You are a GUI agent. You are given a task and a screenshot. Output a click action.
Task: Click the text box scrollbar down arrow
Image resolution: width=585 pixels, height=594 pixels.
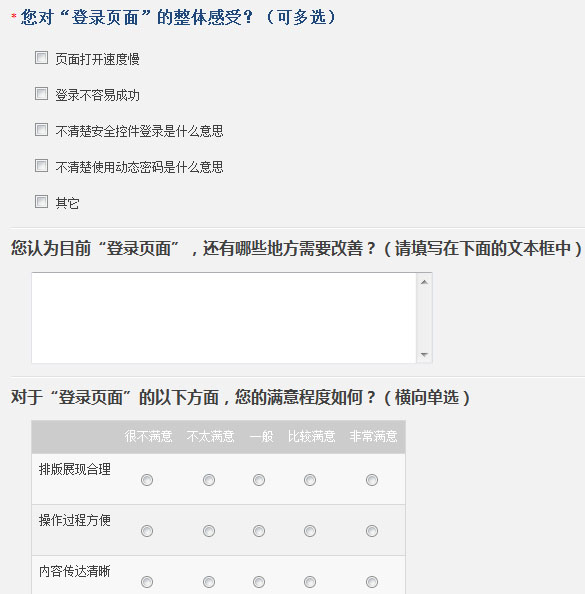(424, 354)
